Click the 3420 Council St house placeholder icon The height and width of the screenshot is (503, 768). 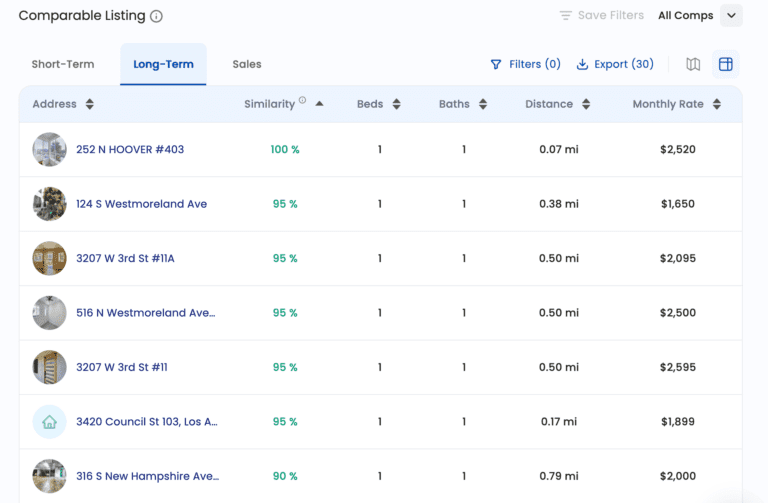[49, 422]
